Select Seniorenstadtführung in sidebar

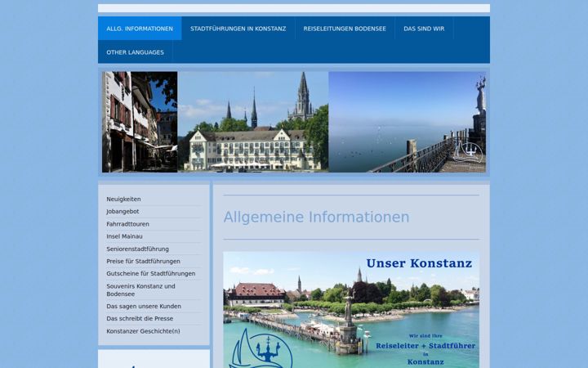(137, 249)
